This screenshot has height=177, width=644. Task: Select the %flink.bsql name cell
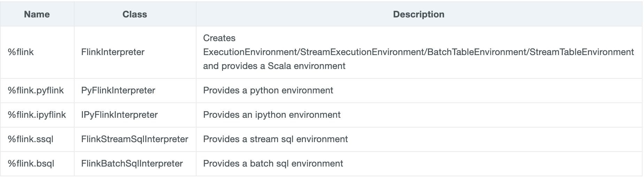[x=31, y=164]
